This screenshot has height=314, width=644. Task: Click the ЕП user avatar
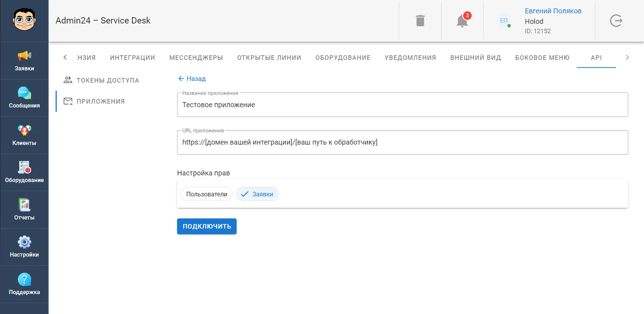click(x=504, y=21)
